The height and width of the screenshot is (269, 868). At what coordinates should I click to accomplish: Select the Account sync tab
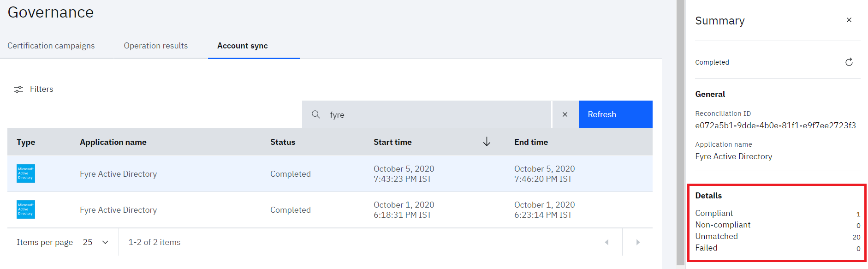click(243, 46)
